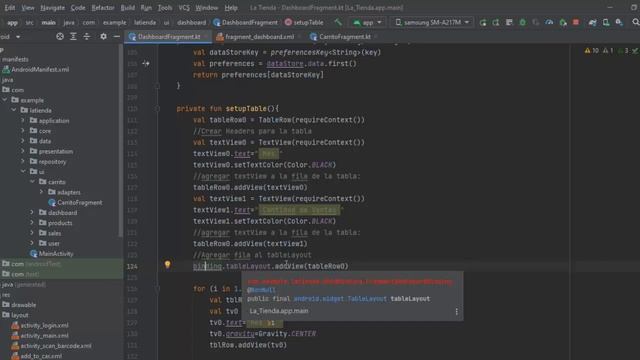640x360 pixels.
Task: Expand the application package
Action: pyautogui.click(x=23, y=120)
